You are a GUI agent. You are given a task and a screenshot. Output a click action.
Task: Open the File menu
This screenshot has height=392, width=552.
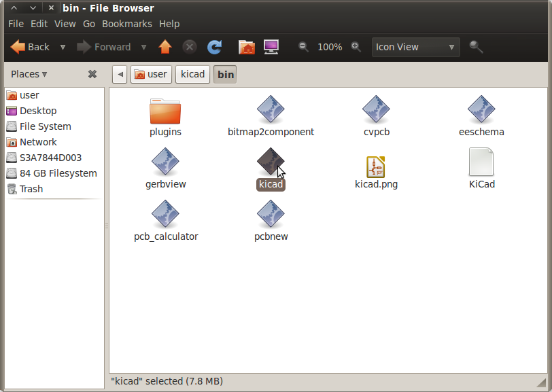pos(16,24)
